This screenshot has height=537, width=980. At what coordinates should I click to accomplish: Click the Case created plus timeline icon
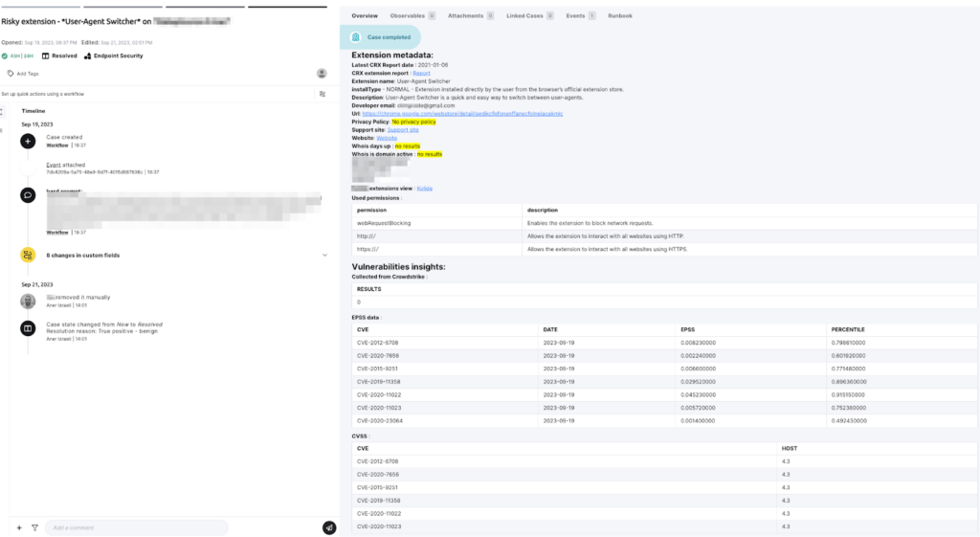pyautogui.click(x=28, y=141)
